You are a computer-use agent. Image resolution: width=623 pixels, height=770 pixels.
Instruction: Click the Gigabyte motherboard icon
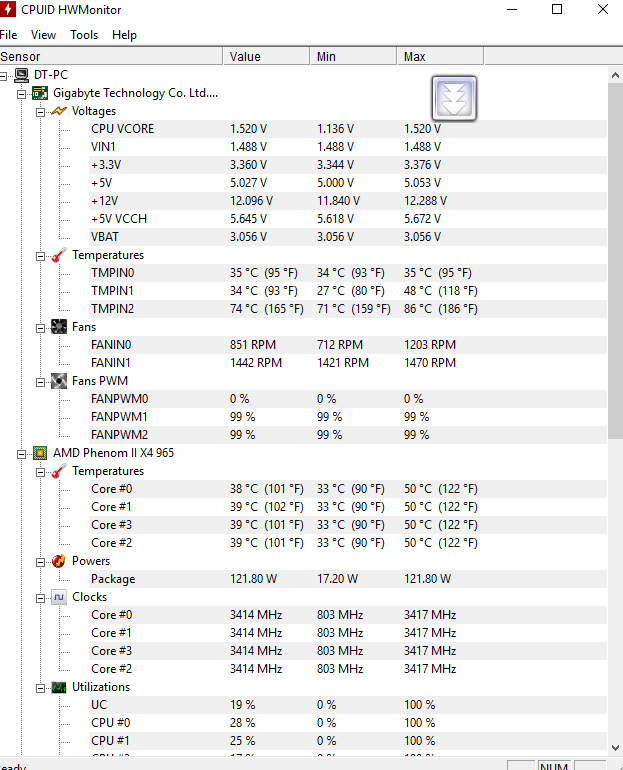(x=40, y=93)
